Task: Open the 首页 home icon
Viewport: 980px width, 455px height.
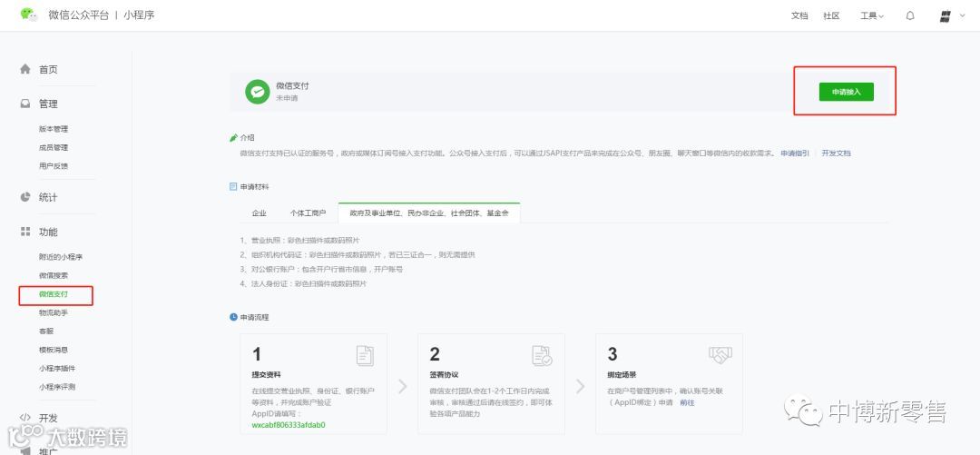Action: [x=25, y=69]
